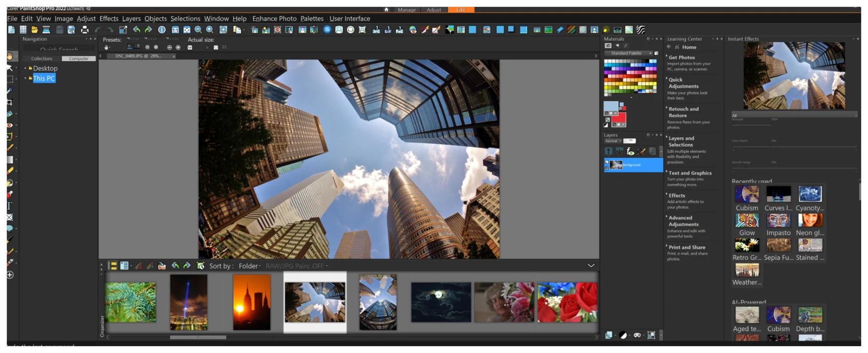Image resolution: width=868 pixels, height=353 pixels.
Task: Open the Get Photos learning topic
Action: (x=681, y=57)
